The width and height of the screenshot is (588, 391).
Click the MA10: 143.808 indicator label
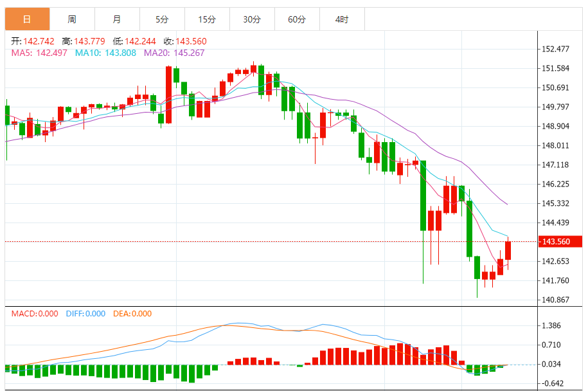105,53
